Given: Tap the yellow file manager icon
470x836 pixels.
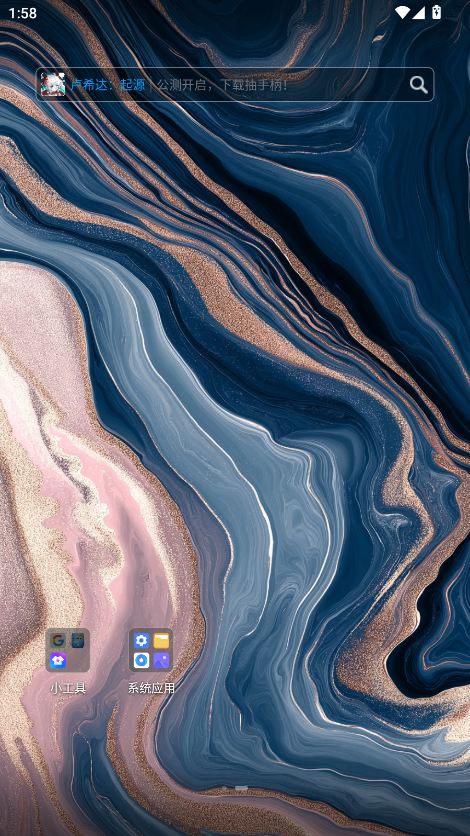Looking at the screenshot, I should 161,640.
